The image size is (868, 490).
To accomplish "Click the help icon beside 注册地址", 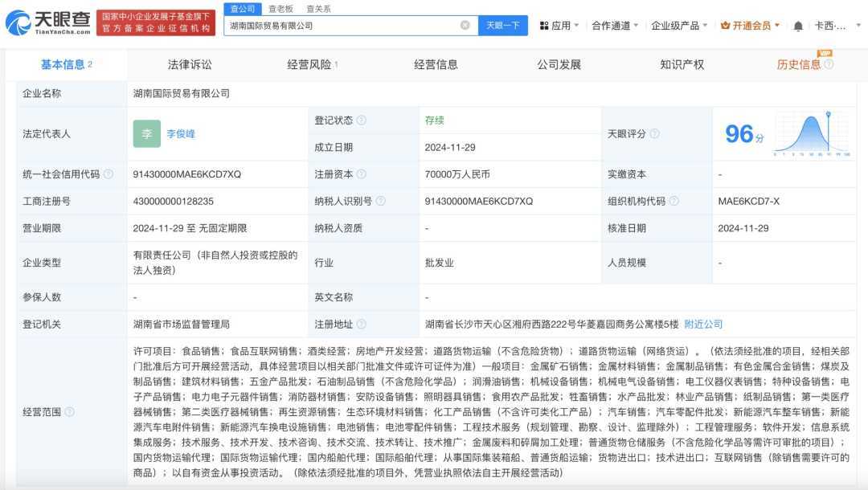I will click(x=362, y=325).
